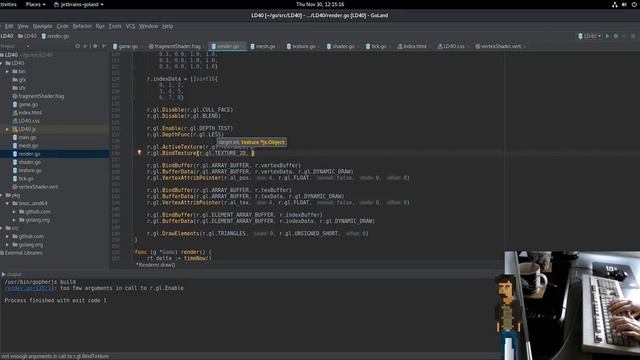This screenshot has width=640, height=360.
Task: Open vertexShader.vert in the project tree
Action: (35, 187)
